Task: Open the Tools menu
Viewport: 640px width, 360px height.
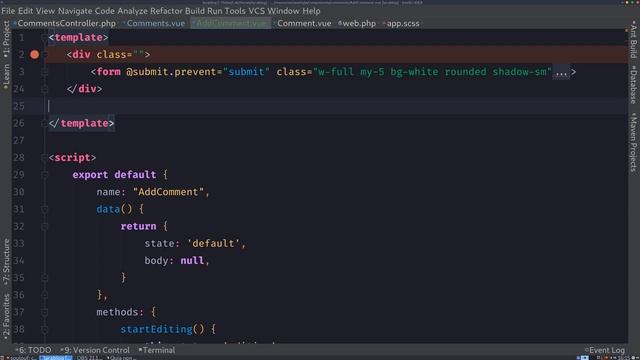Action: coord(235,11)
